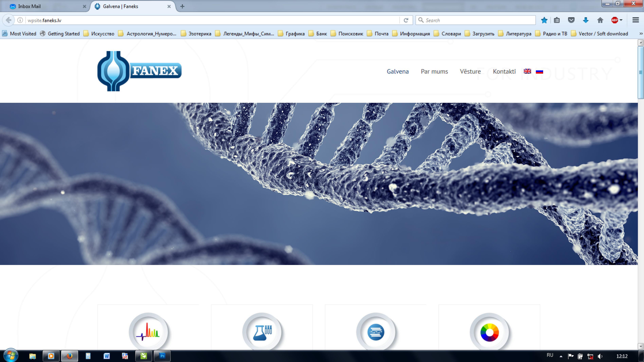The width and height of the screenshot is (644, 362).
Task: Bookmark this page with the star
Action: pyautogui.click(x=544, y=20)
